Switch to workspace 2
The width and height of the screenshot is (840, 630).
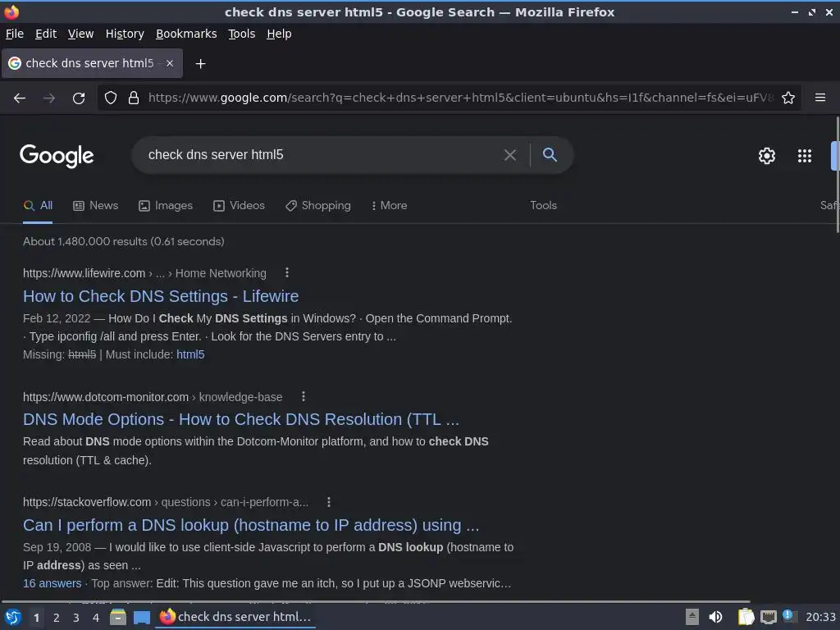57,618
